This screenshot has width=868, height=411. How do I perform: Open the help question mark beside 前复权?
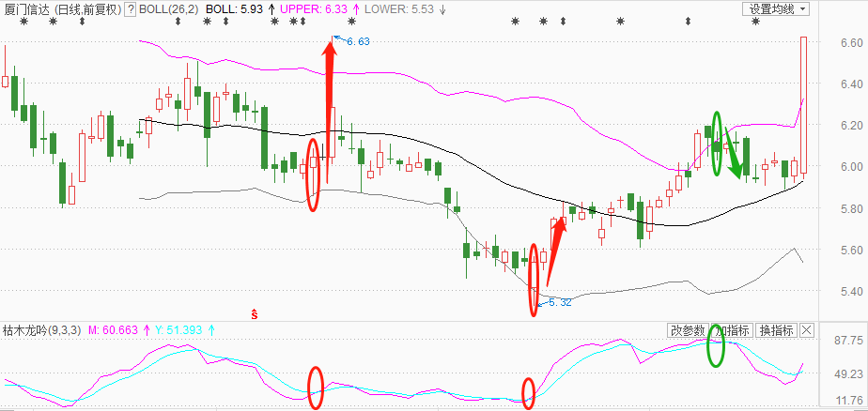130,9
